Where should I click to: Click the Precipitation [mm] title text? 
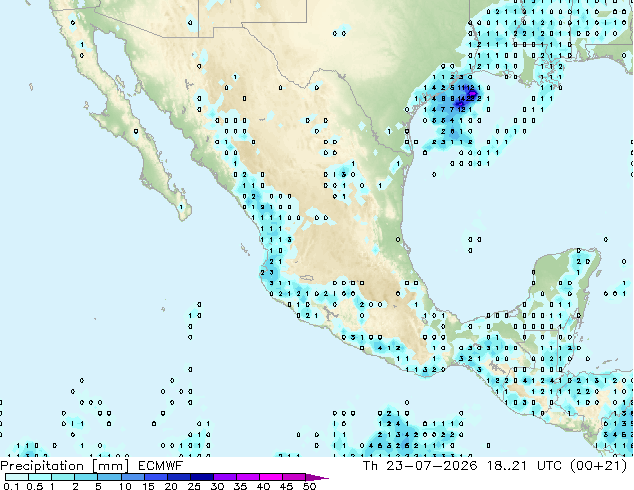click(x=65, y=466)
